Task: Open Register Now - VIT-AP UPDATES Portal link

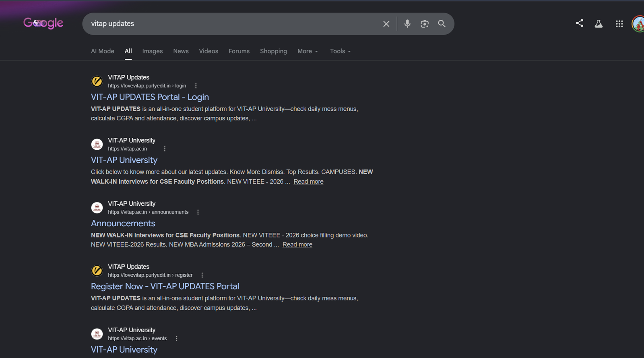Action: tap(165, 286)
